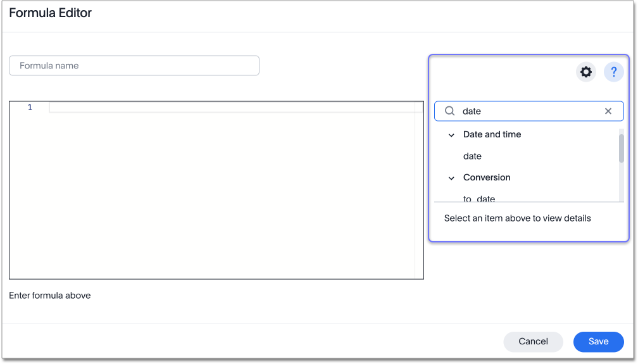Clear the function search text with X
Viewport: 638px width, 364px height.
click(608, 111)
